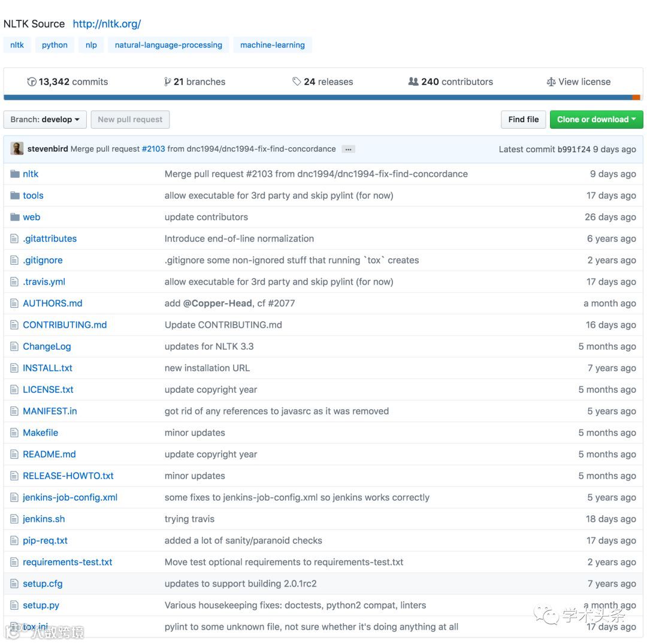The width and height of the screenshot is (647, 644).
Task: Select the nltk topic tag
Action: [x=17, y=45]
